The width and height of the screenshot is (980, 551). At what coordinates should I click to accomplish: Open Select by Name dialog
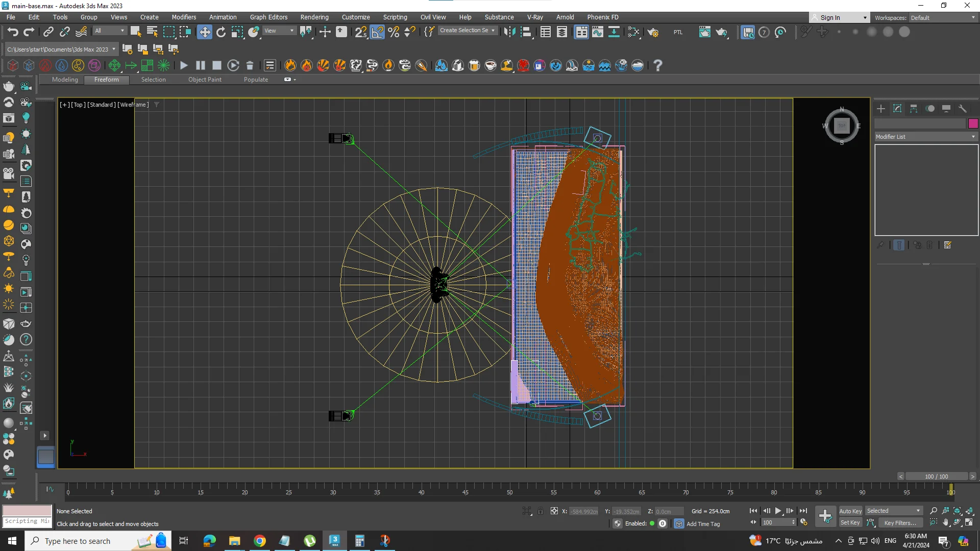[x=152, y=32]
